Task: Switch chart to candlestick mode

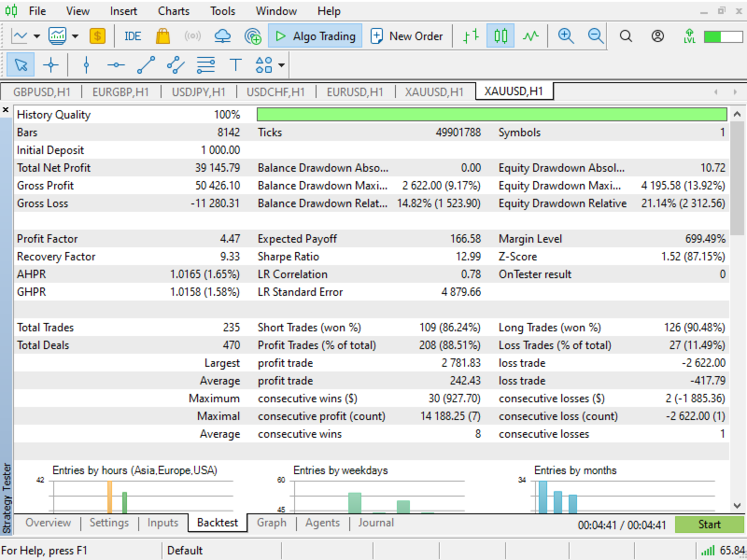Action: coord(500,36)
